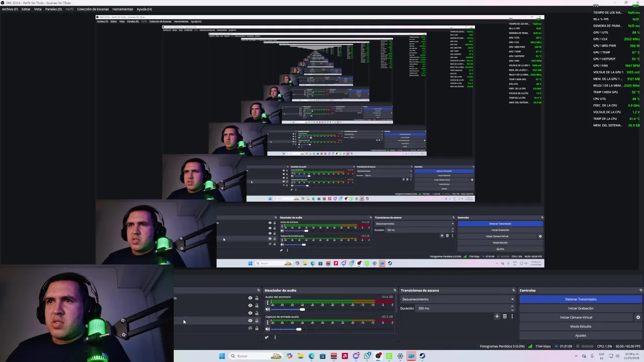
Task: Add a new scene transition with plus icon
Action: click(497, 316)
